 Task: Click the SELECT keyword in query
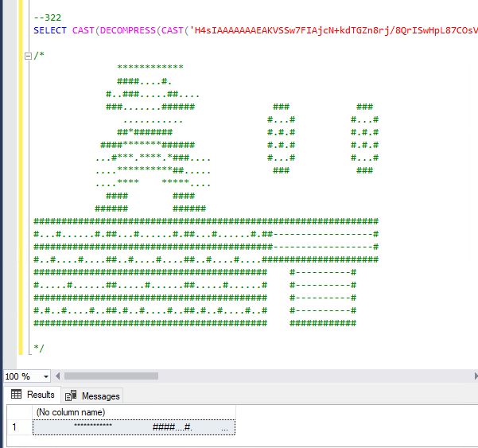50,30
